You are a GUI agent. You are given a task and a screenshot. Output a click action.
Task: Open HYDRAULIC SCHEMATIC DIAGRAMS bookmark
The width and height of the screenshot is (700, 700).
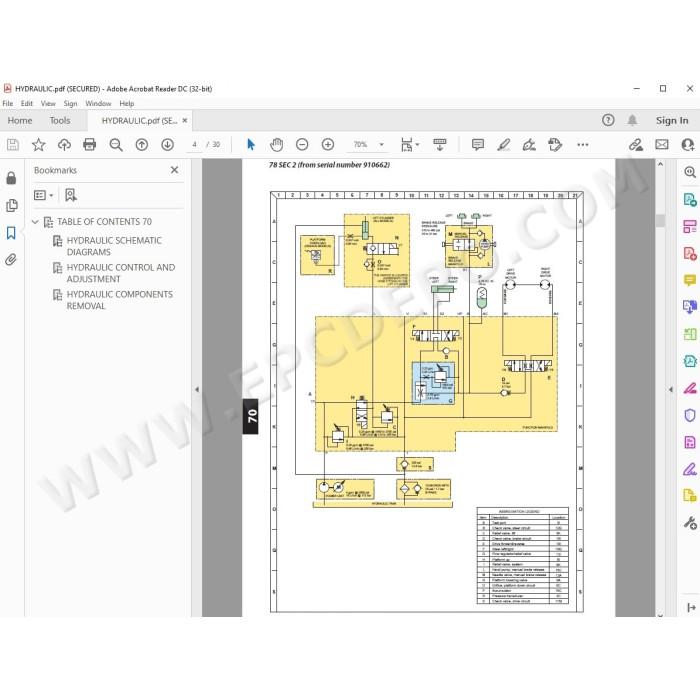[114, 246]
